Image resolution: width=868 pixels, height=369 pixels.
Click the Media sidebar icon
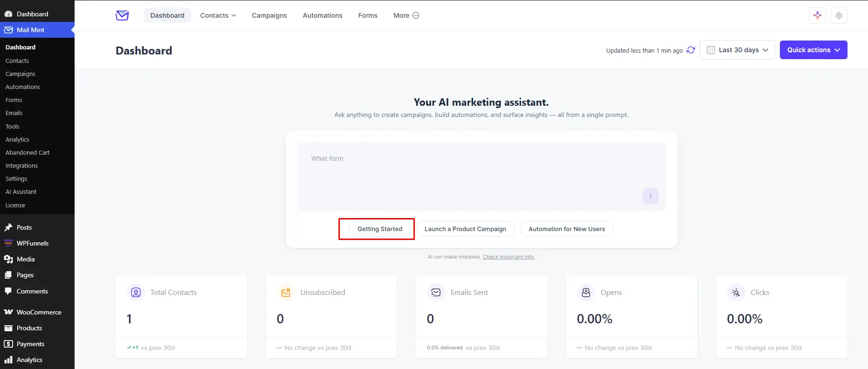pyautogui.click(x=8, y=259)
